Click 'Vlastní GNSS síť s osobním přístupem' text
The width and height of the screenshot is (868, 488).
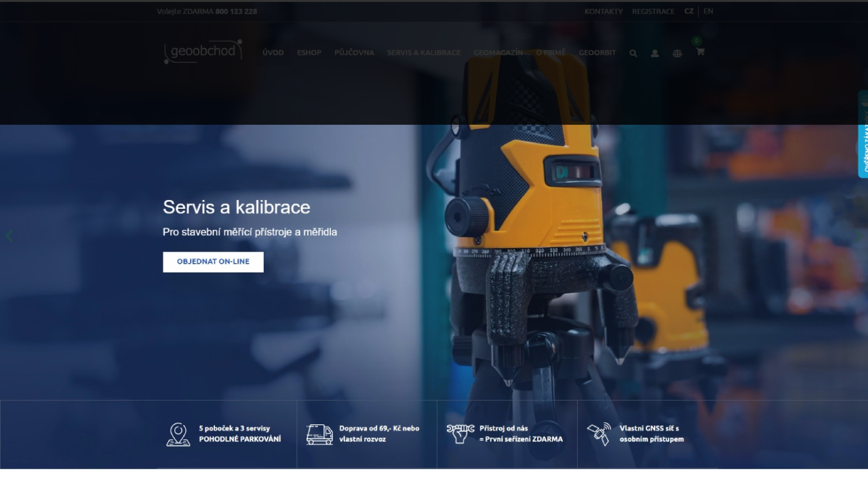pos(652,434)
